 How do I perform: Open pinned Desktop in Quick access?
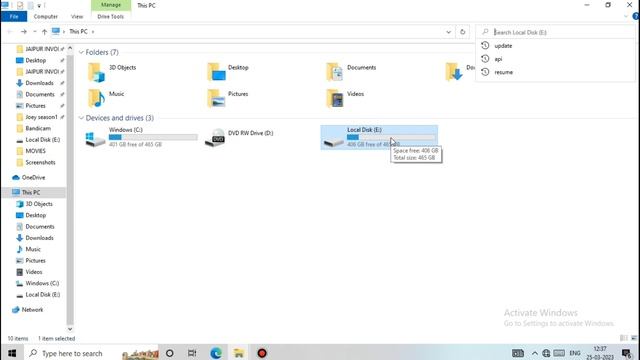(36, 60)
